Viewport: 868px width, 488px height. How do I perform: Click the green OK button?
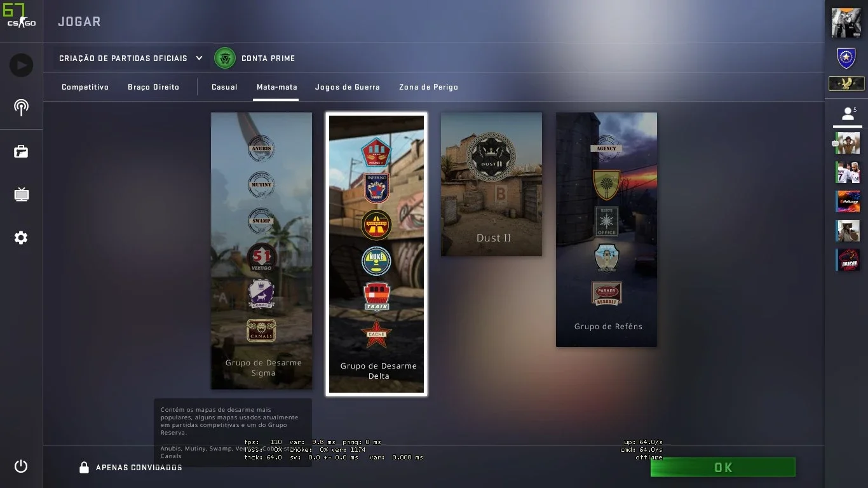pos(723,468)
